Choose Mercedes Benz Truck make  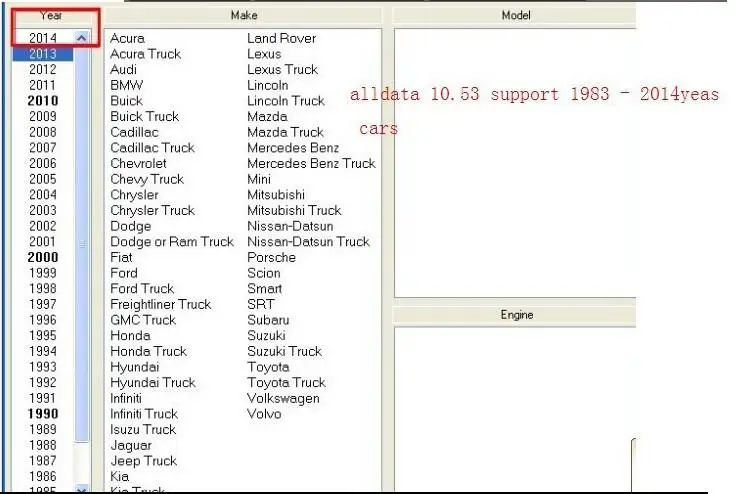[x=311, y=163]
